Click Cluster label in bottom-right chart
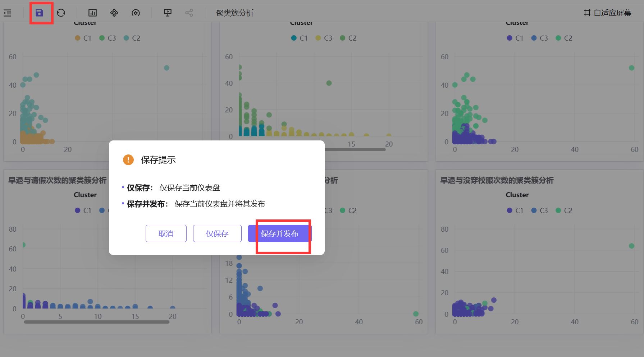The height and width of the screenshot is (357, 644). (x=517, y=195)
